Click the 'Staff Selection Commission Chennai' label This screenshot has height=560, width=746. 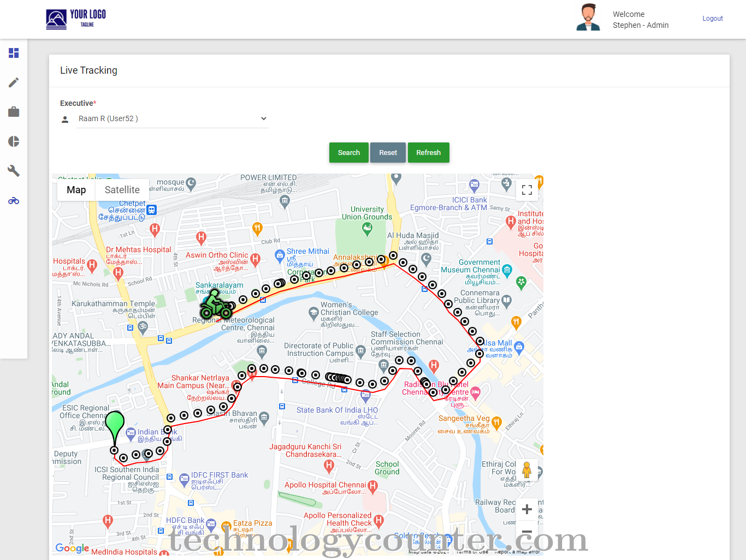pyautogui.click(x=407, y=338)
